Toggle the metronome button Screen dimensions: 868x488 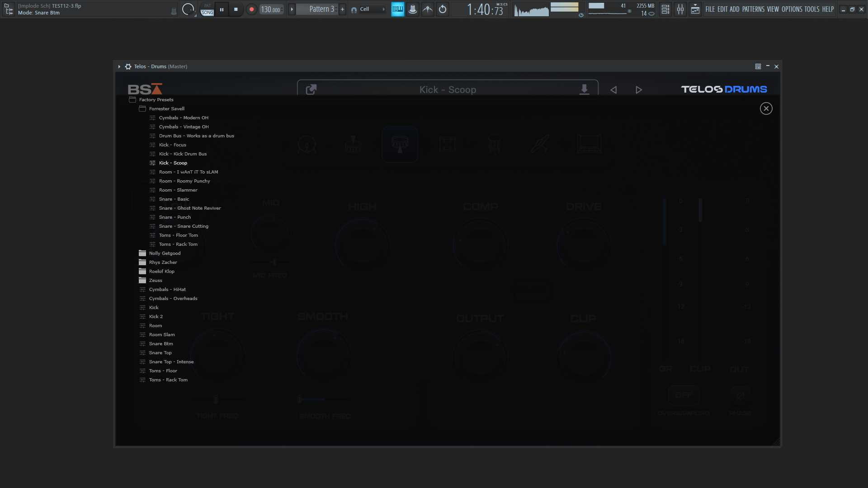click(413, 9)
